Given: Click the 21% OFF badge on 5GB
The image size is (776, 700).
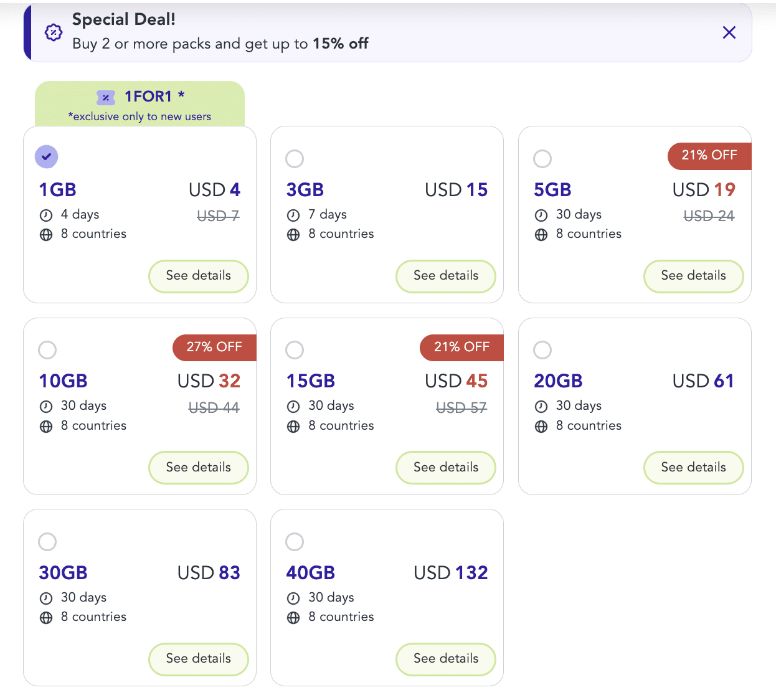Looking at the screenshot, I should [709, 156].
